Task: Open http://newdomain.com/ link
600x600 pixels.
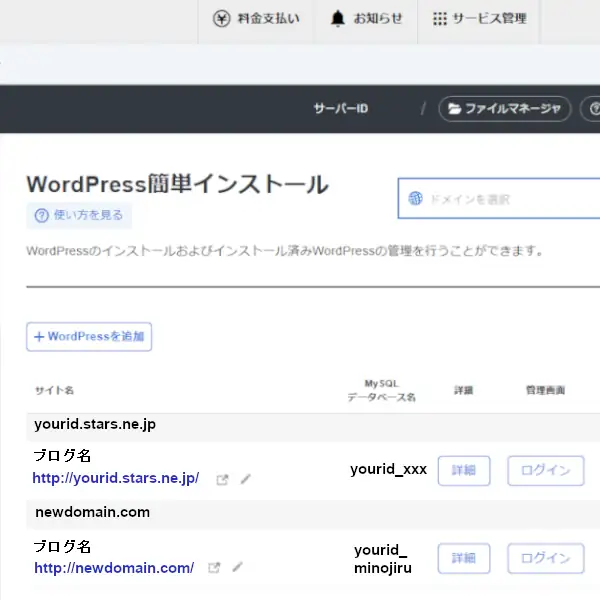Action: click(x=114, y=568)
